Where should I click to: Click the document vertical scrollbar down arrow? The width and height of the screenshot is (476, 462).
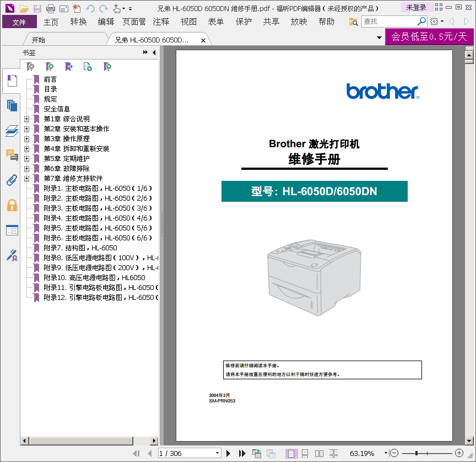pyautogui.click(x=469, y=440)
